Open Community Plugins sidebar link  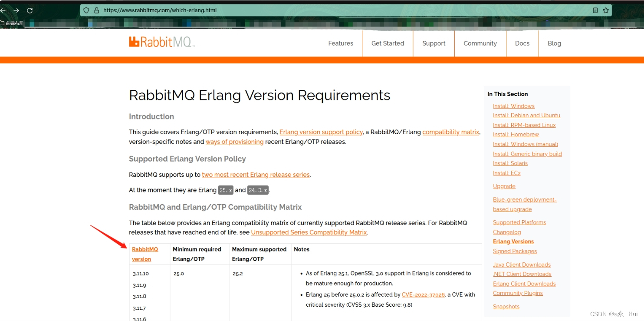(x=518, y=293)
